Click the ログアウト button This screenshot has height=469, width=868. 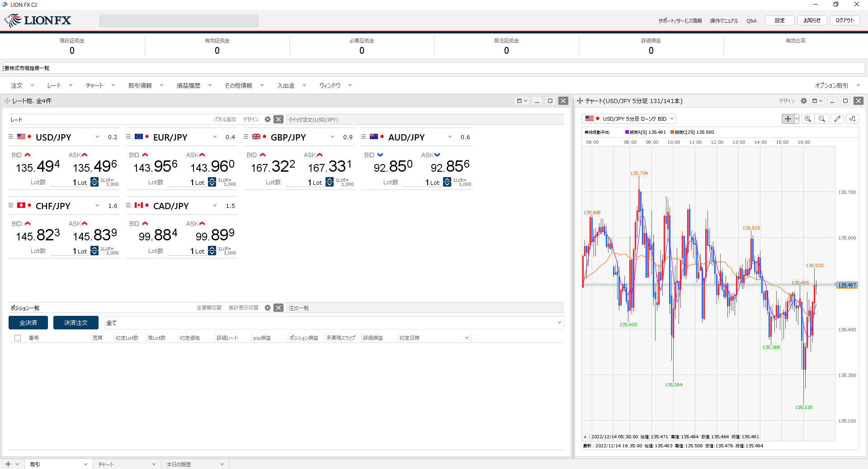coord(844,20)
